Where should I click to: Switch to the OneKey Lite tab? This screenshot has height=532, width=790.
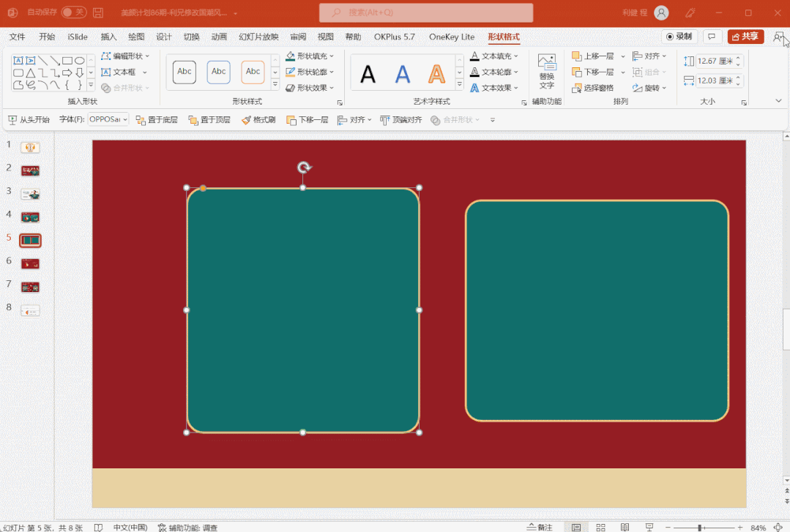[452, 37]
